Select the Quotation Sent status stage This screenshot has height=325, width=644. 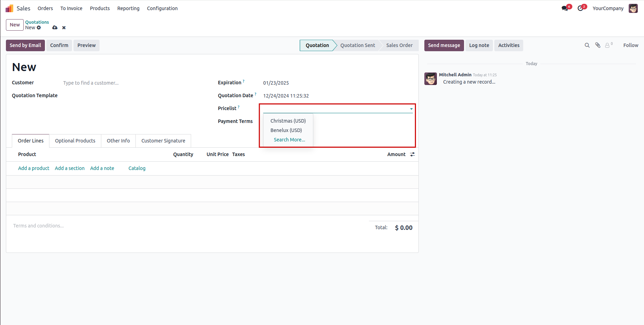tap(358, 45)
